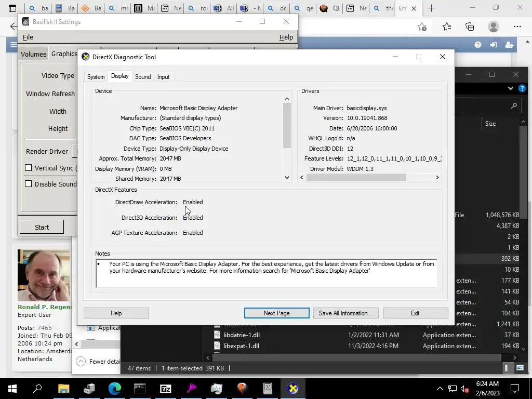
Task: Collapse Fewer details chevron
Action: tap(81, 362)
